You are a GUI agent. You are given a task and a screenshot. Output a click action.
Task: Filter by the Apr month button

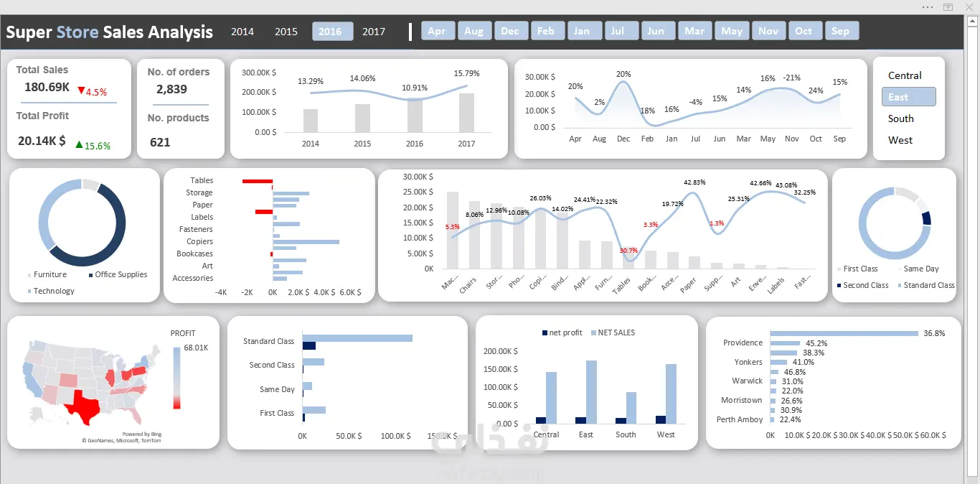point(436,31)
